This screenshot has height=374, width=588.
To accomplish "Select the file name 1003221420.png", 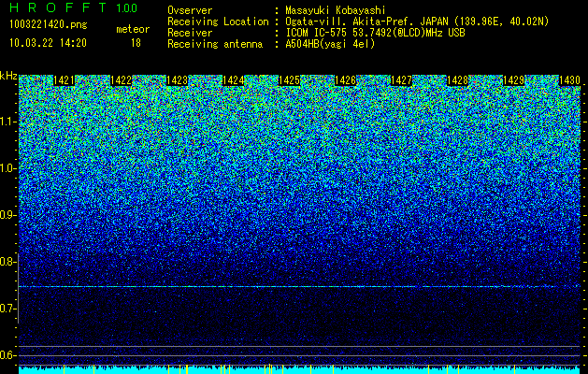I will (49, 24).
